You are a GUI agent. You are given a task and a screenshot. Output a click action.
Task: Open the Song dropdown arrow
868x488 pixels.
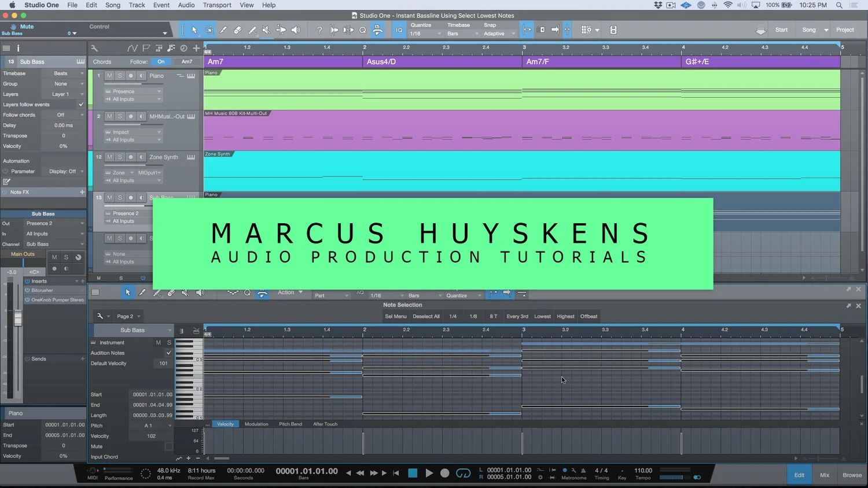coord(826,30)
